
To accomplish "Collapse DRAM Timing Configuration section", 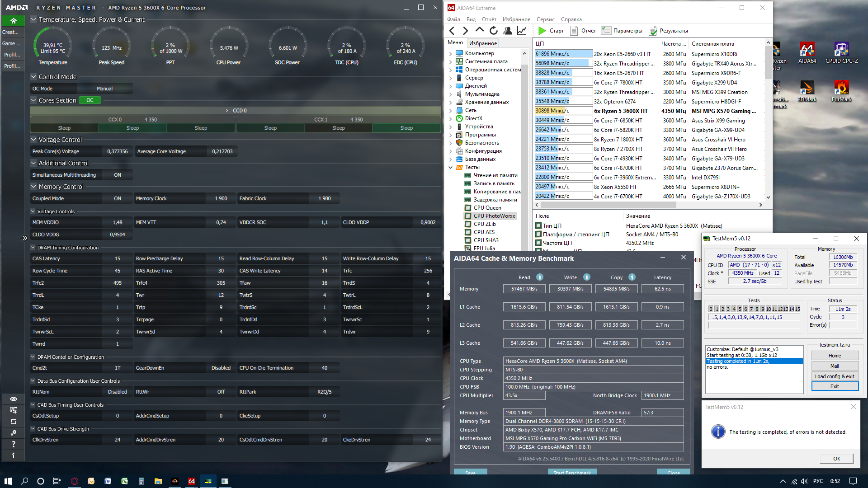I will click(33, 248).
